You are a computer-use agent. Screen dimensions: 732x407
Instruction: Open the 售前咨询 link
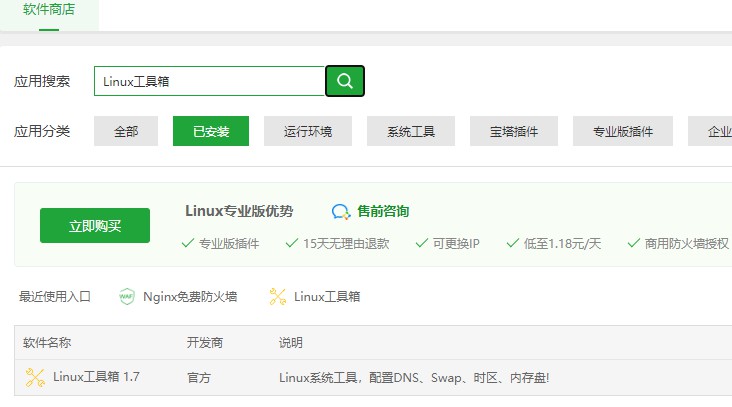pos(383,211)
